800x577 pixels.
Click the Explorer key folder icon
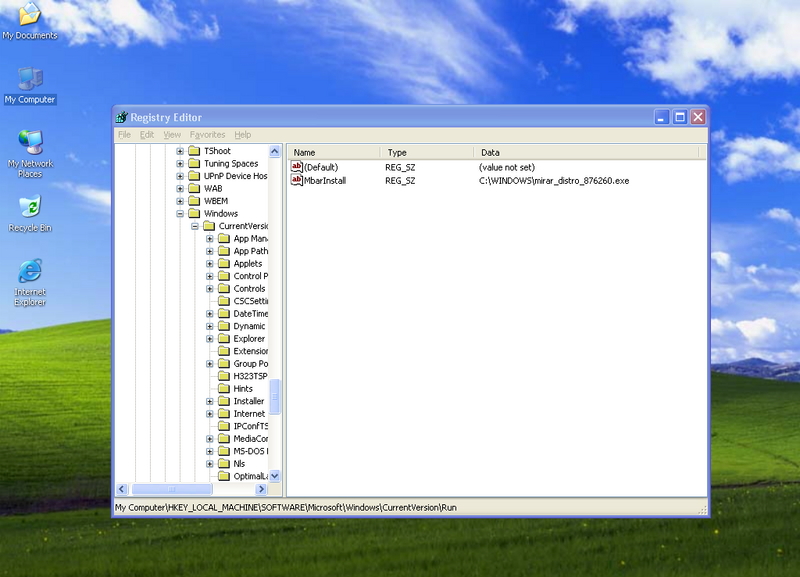(x=223, y=338)
